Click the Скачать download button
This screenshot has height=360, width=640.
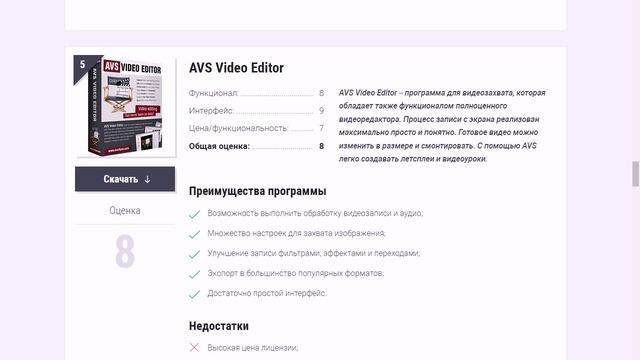pyautogui.click(x=125, y=179)
